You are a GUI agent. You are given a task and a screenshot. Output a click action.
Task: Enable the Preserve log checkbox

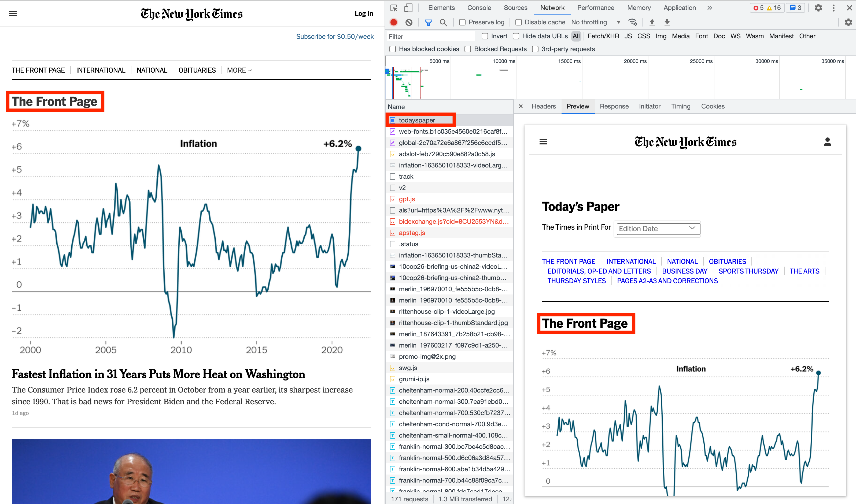click(462, 23)
